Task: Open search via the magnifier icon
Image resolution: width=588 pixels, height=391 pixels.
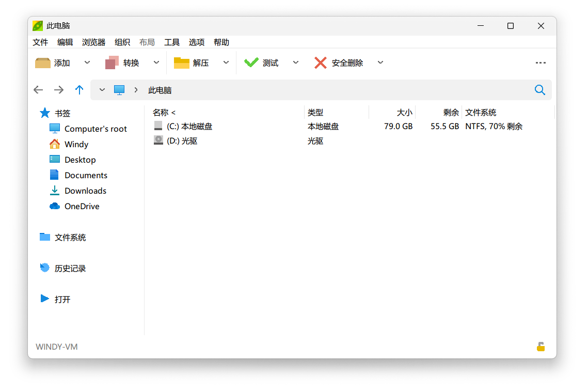Action: (x=540, y=89)
